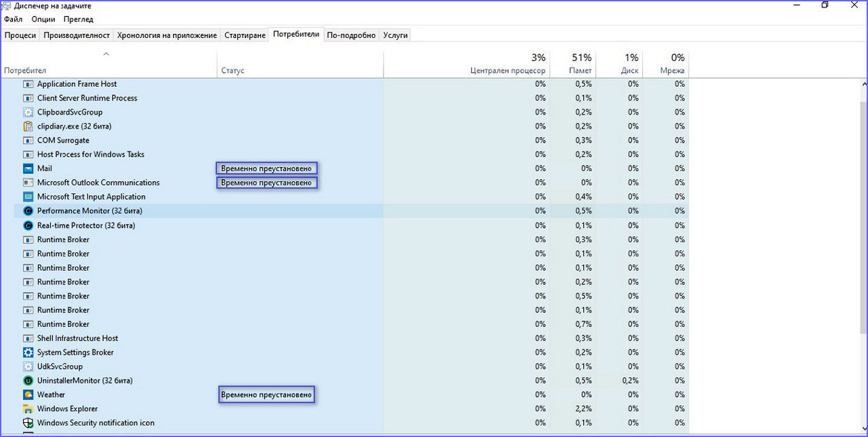Sort by the Статус column header
The height and width of the screenshot is (437, 868).
click(300, 64)
